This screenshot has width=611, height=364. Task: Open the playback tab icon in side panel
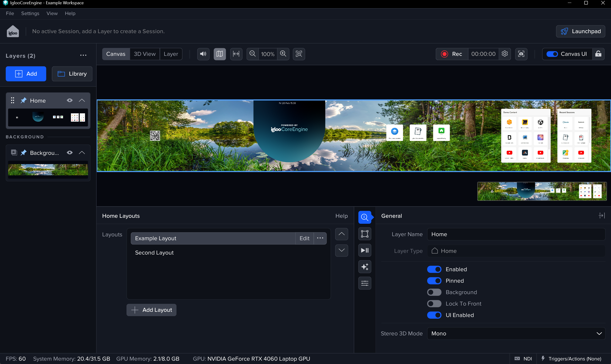(x=365, y=250)
